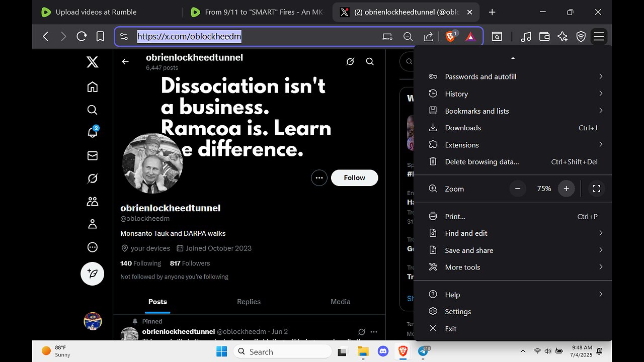The image size is (644, 362).
Task: Open X Messages envelope icon
Action: 92,156
